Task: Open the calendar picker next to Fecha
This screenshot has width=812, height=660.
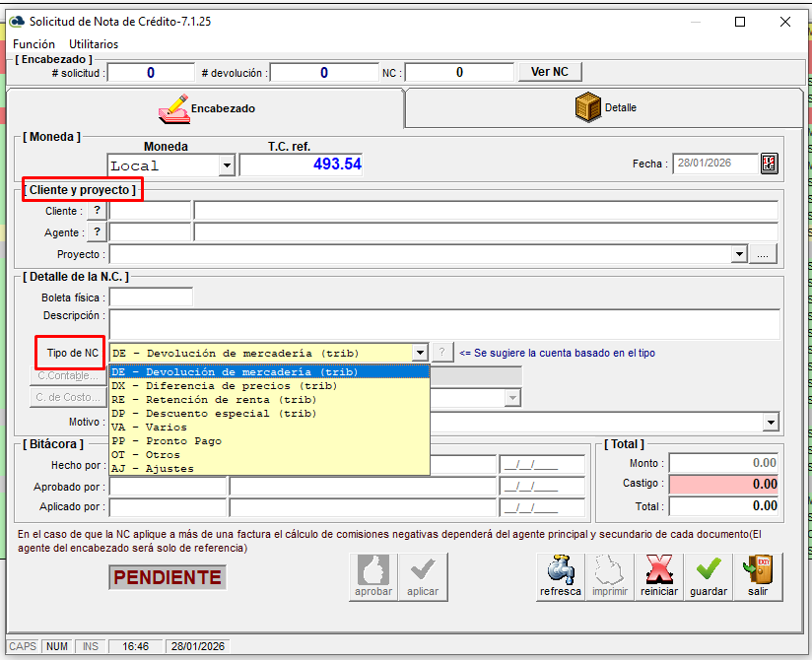Action: 771,164
